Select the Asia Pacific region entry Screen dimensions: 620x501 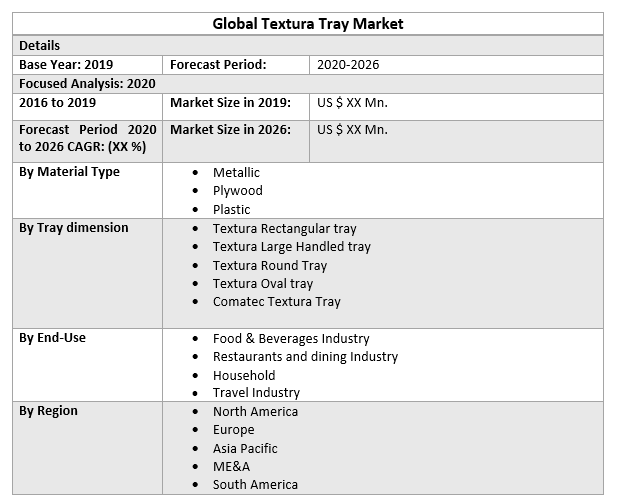[245, 449]
